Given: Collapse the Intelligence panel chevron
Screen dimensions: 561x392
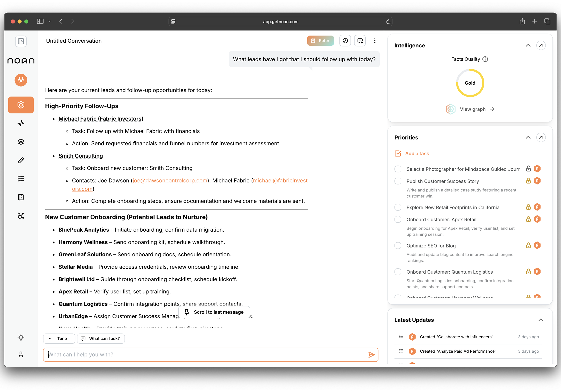Looking at the screenshot, I should (528, 45).
